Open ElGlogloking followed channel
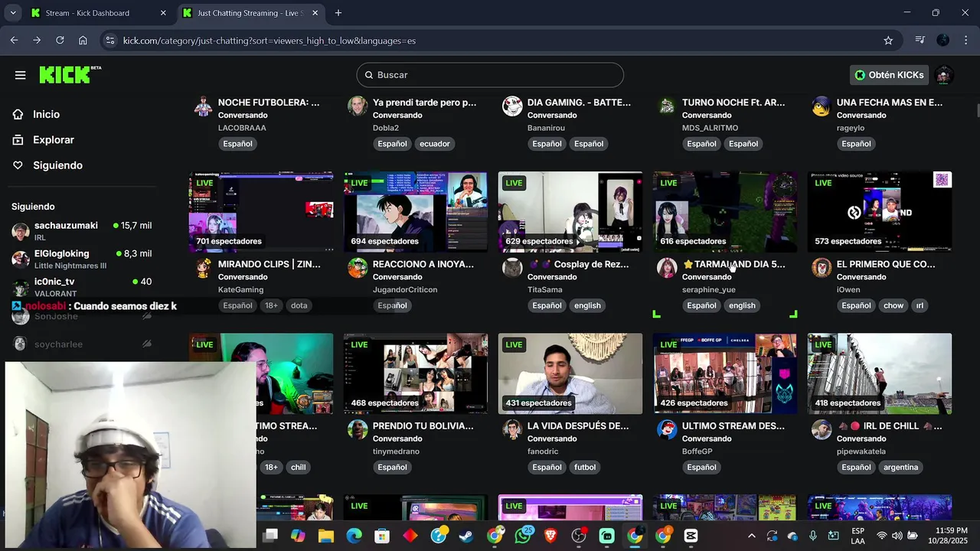The height and width of the screenshot is (551, 980). click(81, 259)
